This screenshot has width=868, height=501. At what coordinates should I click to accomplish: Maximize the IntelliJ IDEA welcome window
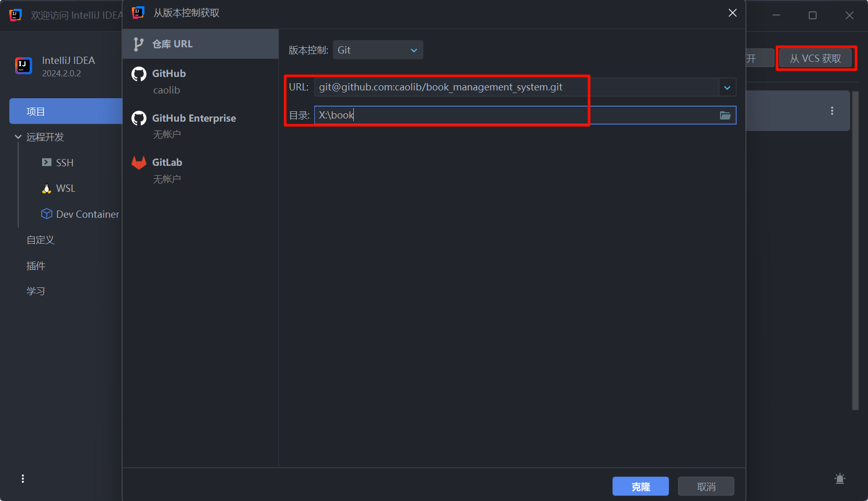pyautogui.click(x=812, y=16)
